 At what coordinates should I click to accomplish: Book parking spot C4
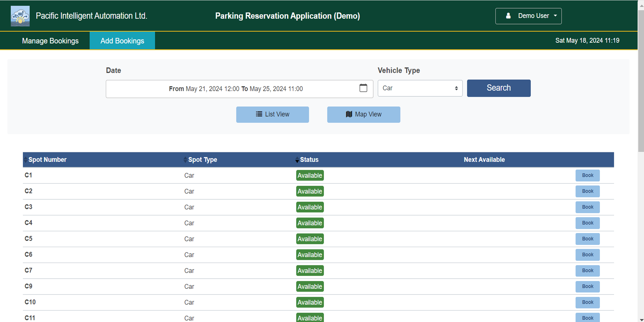coord(587,223)
